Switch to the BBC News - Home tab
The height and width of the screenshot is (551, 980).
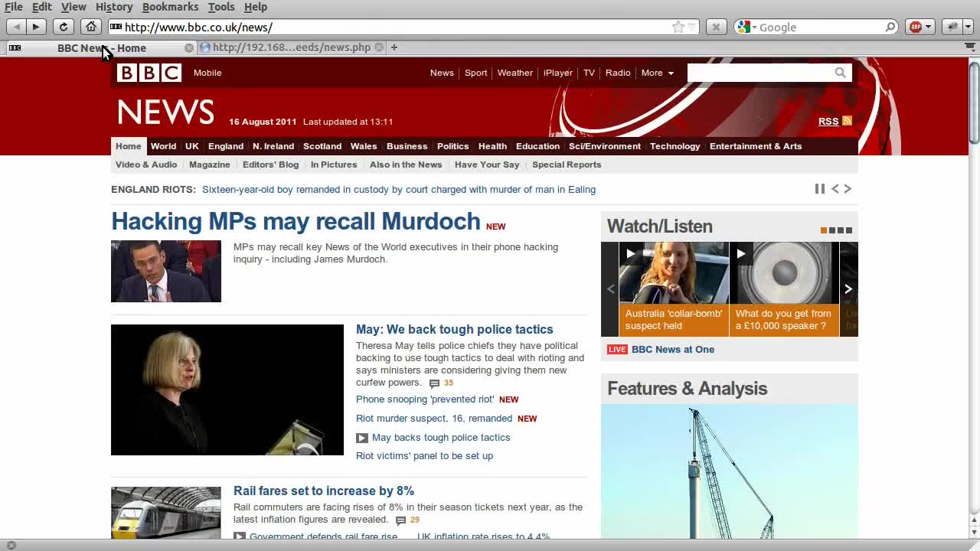[100, 47]
